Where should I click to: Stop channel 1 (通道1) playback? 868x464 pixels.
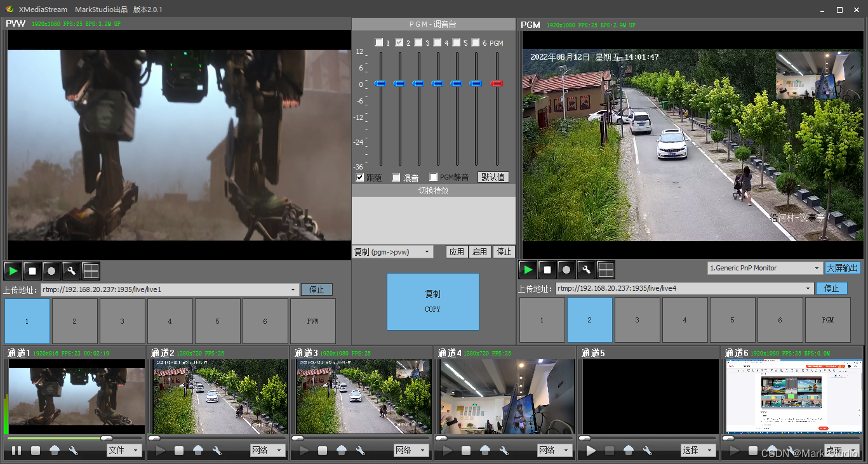36,451
